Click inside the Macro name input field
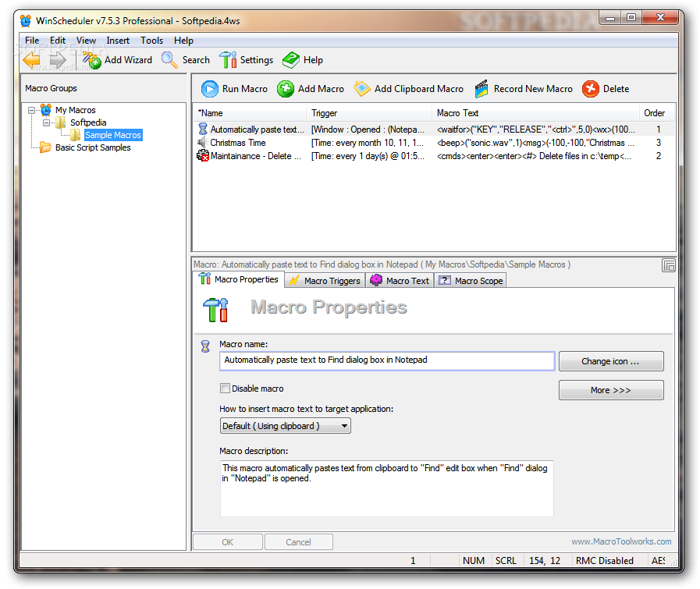The image size is (700, 589). point(386,360)
